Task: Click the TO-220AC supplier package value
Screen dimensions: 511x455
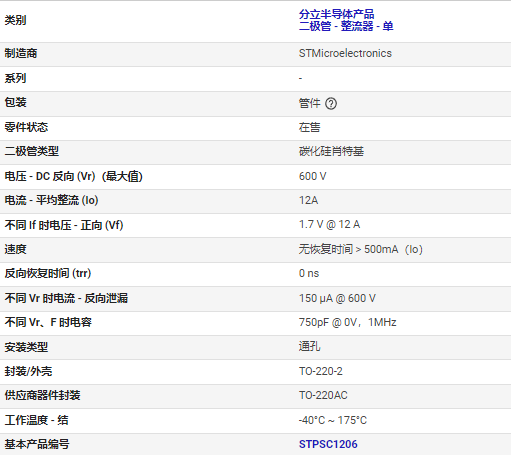Action: [x=323, y=395]
